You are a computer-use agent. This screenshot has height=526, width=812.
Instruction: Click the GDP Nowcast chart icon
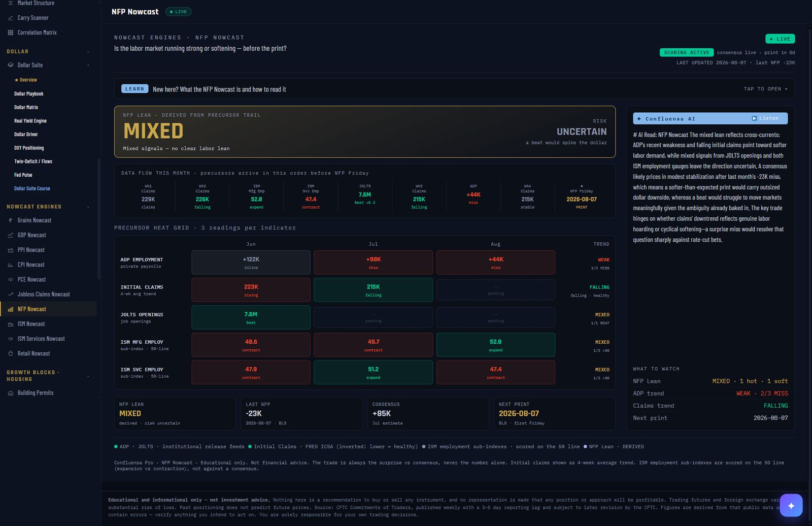[11, 235]
